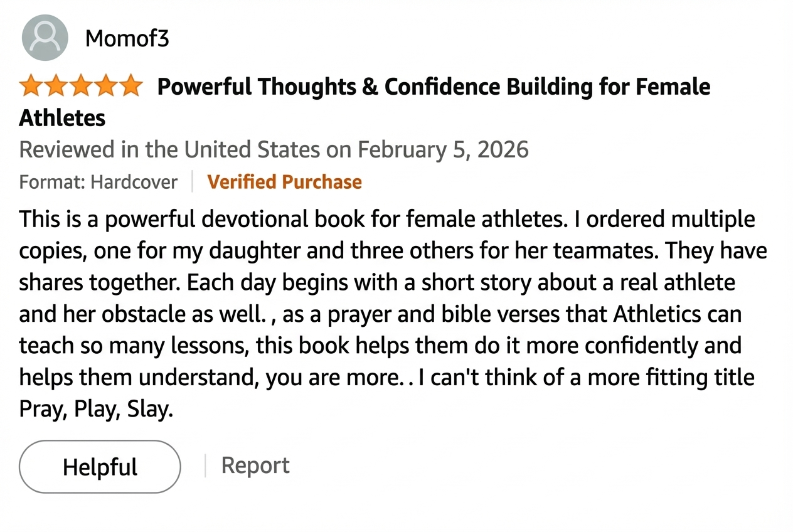Viewport: 793px width, 532px height.
Task: Toggle the Helpful vote for this review
Action: (x=100, y=466)
